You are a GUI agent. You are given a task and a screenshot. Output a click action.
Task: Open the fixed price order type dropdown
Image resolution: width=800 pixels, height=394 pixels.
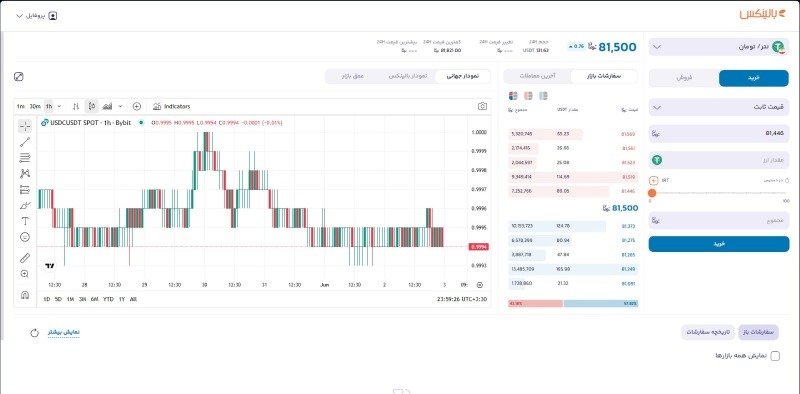pyautogui.click(x=719, y=107)
